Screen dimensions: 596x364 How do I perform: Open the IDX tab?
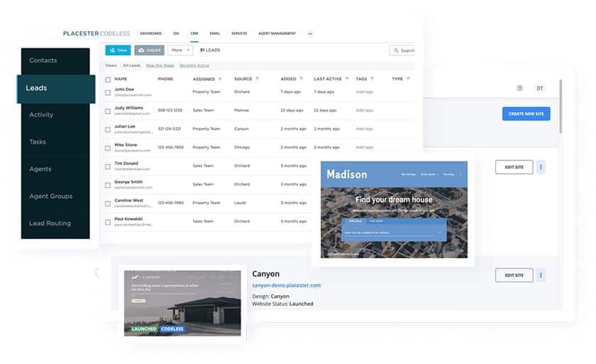pos(176,33)
